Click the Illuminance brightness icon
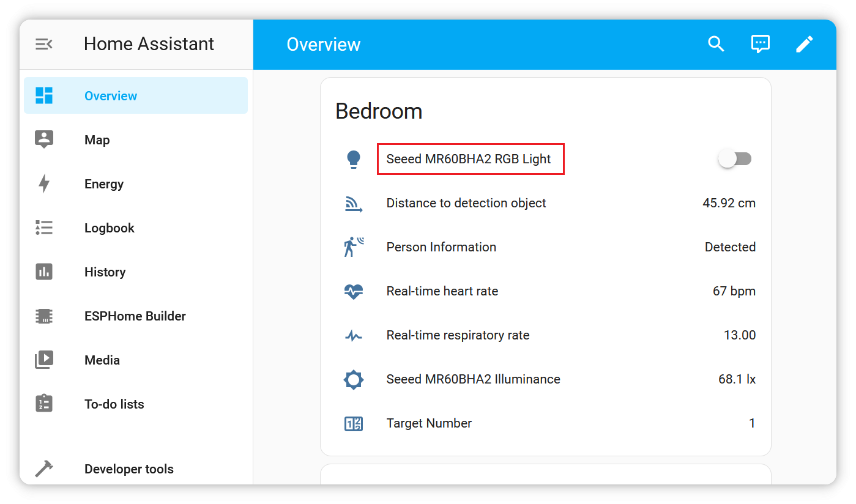The image size is (856, 504). point(354,379)
